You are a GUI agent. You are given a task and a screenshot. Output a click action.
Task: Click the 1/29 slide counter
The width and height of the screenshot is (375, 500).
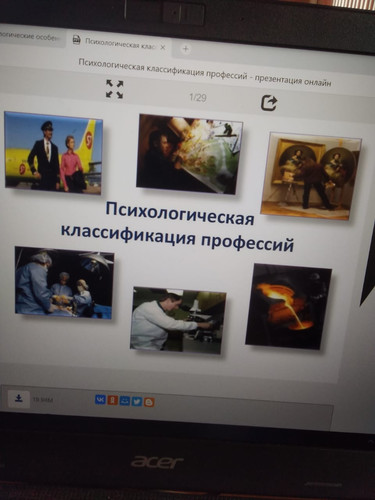(x=198, y=98)
